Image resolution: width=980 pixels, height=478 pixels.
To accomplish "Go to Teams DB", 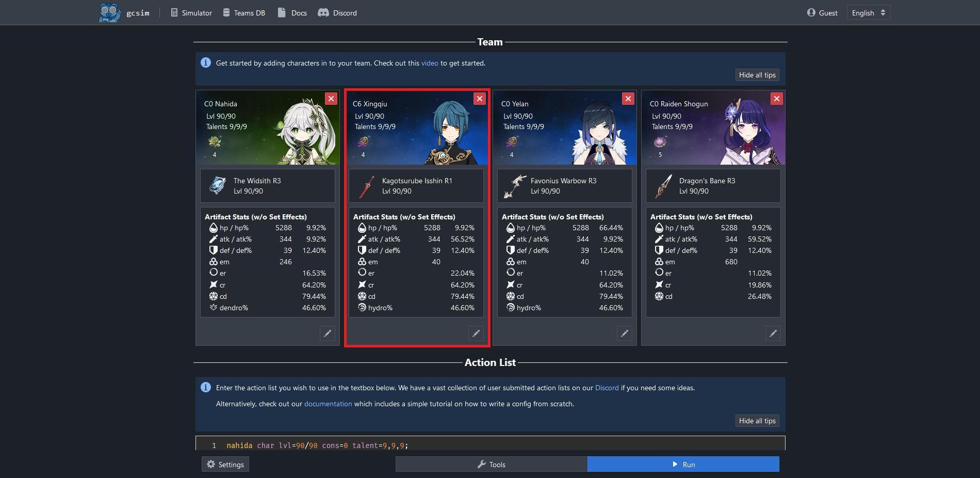I will tap(244, 13).
